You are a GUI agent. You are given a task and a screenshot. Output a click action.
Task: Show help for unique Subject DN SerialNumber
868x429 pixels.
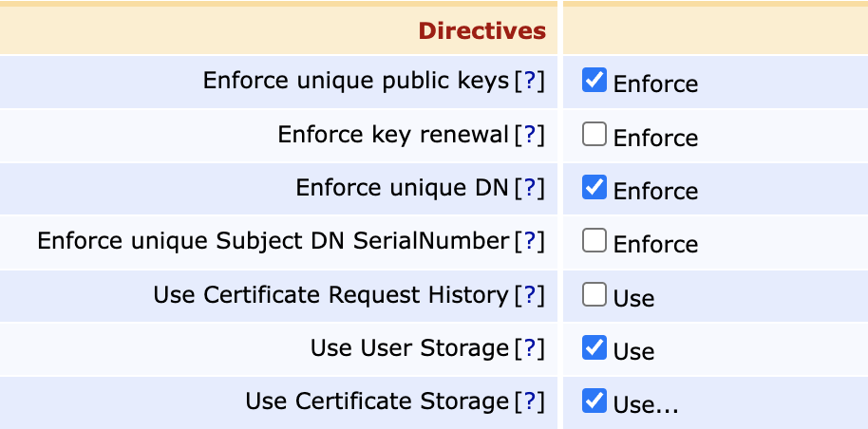pyautogui.click(x=530, y=241)
